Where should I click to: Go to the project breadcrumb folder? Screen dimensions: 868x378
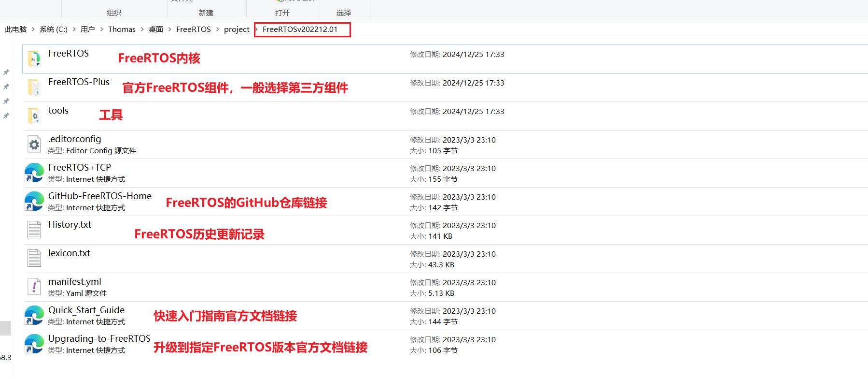pos(237,29)
